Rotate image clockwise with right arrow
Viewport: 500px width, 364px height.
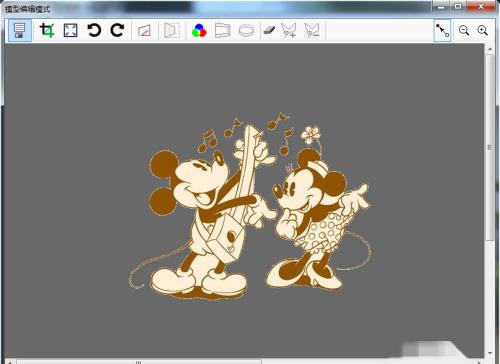pyautogui.click(x=117, y=30)
